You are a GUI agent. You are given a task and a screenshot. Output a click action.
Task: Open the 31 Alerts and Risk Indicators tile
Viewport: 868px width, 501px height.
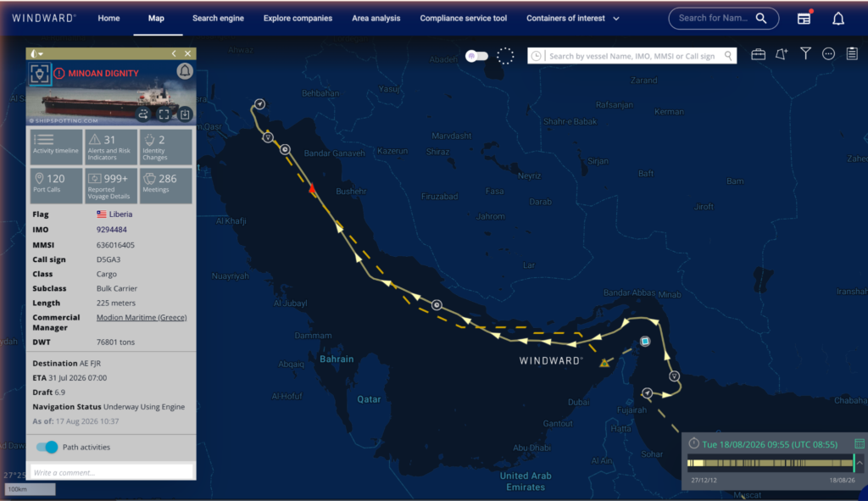tap(111, 147)
